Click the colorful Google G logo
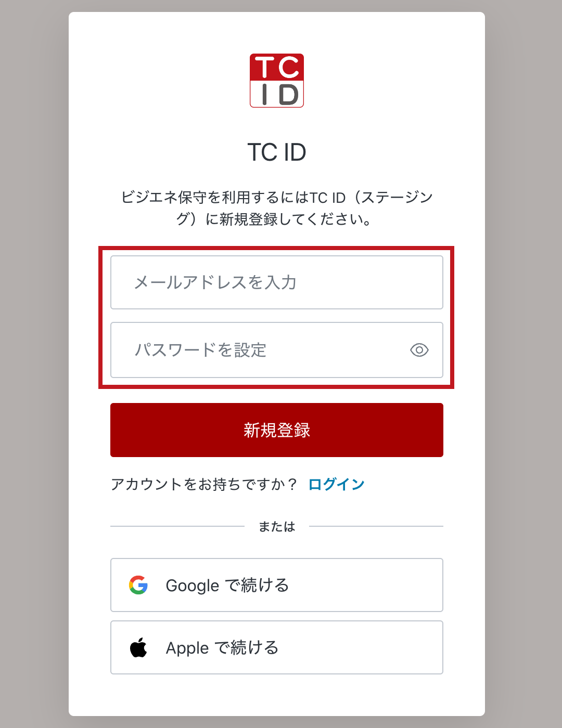 click(138, 585)
